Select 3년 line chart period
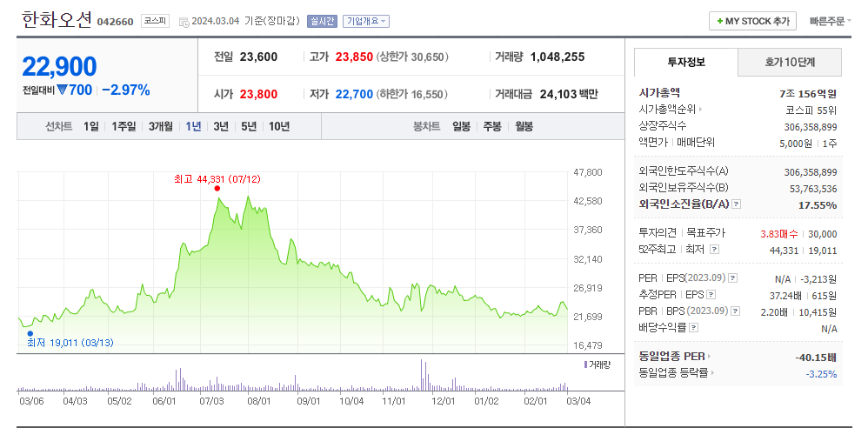This screenshot has width=868, height=428. tap(221, 127)
